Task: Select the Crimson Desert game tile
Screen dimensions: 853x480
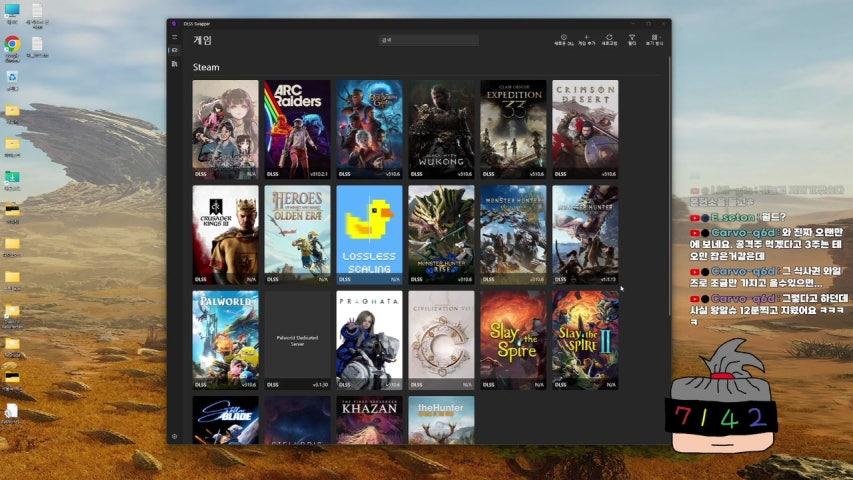Action: [x=585, y=130]
